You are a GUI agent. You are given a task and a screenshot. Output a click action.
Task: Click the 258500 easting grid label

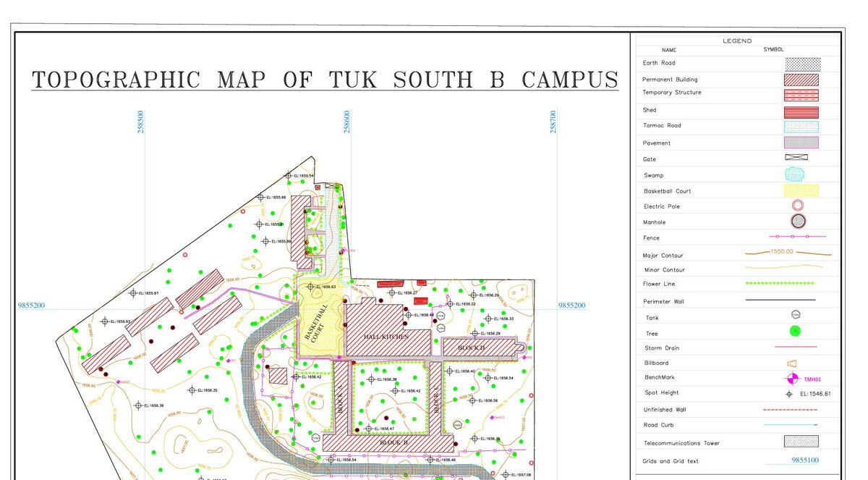(x=140, y=122)
